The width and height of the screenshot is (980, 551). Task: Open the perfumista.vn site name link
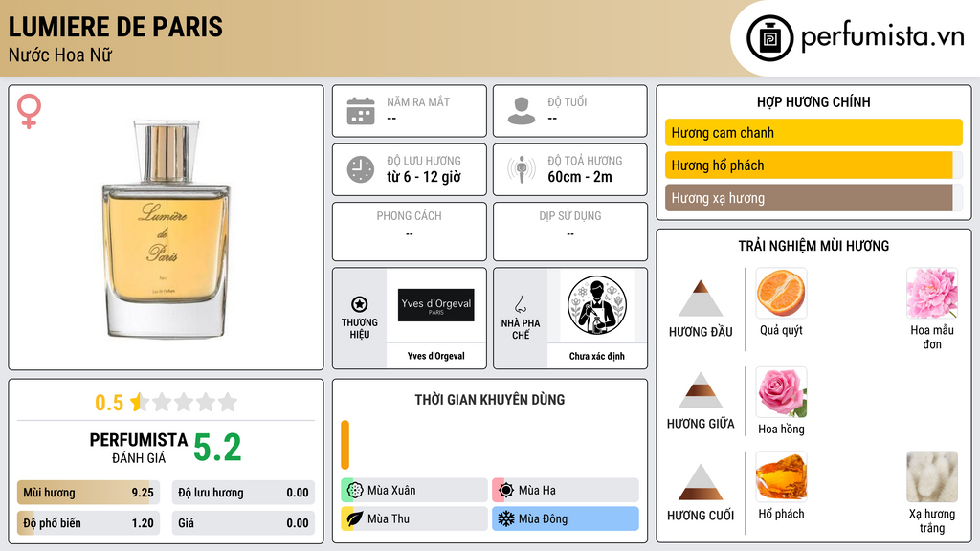coord(882,37)
